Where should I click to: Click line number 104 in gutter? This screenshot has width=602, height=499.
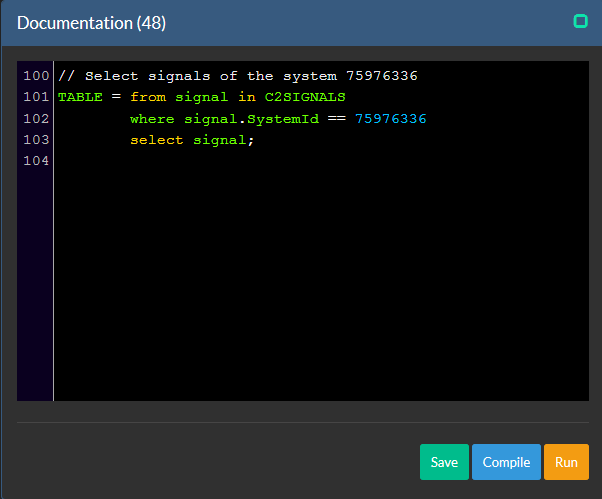point(35,161)
